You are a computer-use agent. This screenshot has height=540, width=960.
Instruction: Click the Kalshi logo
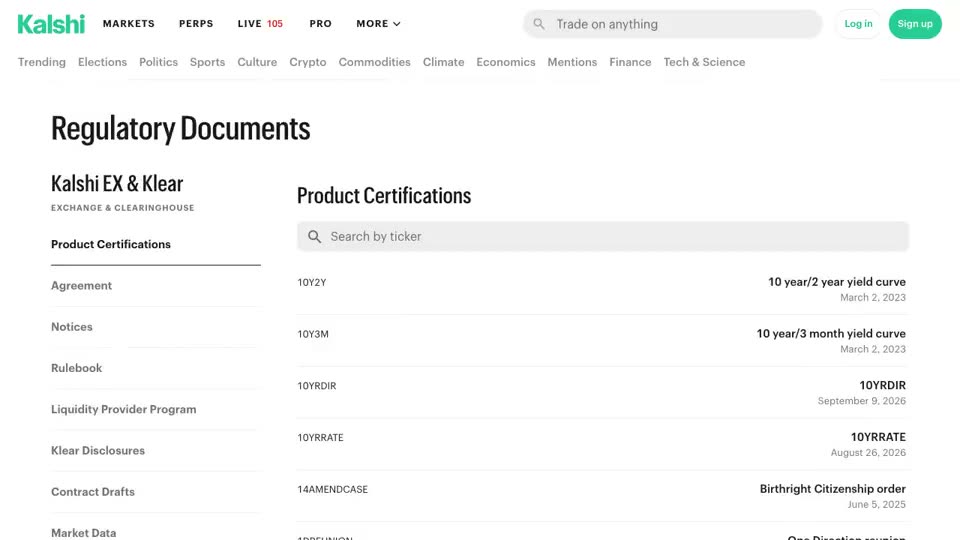coord(51,24)
